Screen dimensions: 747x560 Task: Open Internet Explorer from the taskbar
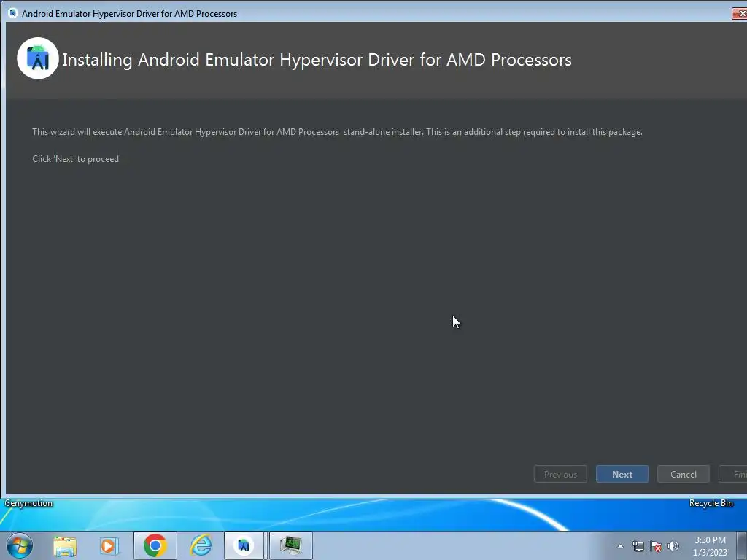pos(201,545)
